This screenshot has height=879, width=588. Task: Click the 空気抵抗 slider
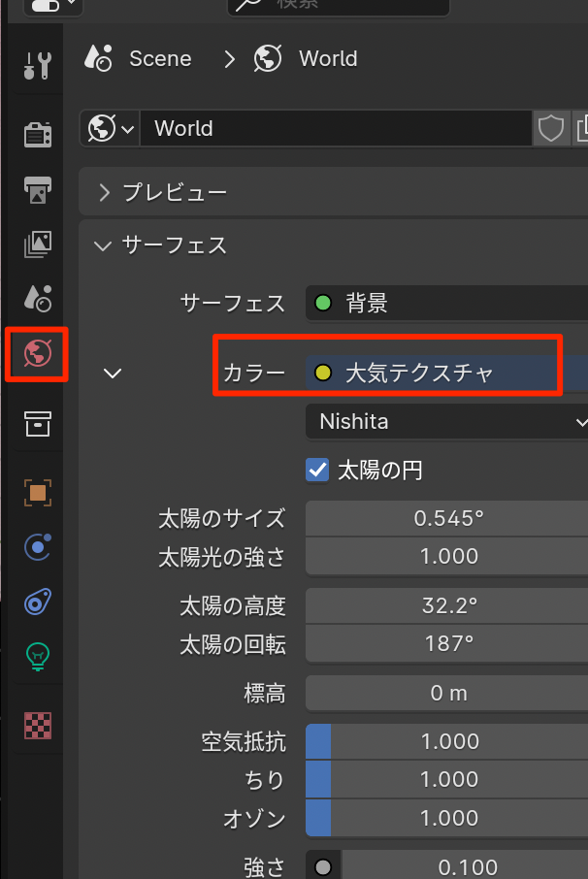click(x=446, y=741)
